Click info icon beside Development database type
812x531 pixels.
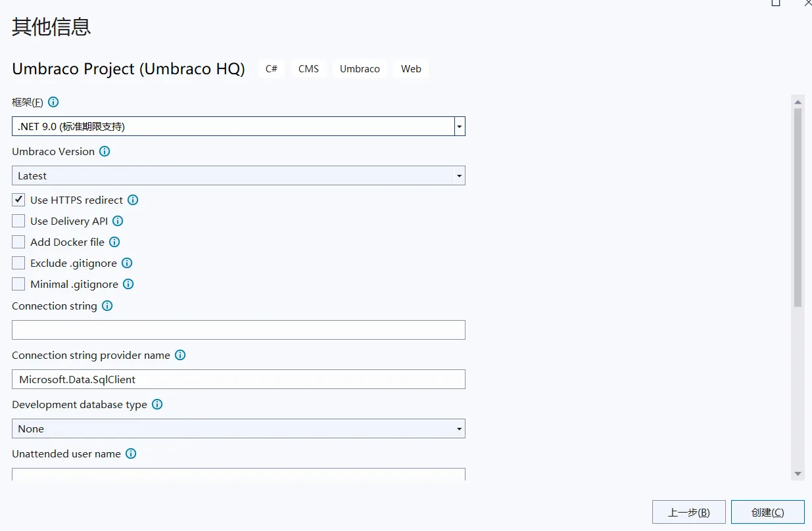(157, 404)
